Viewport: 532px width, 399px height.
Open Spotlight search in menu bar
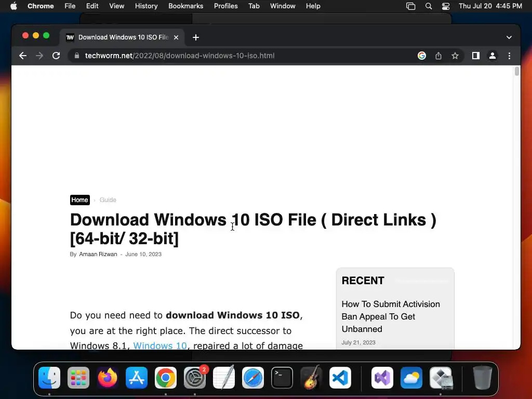[x=429, y=6]
